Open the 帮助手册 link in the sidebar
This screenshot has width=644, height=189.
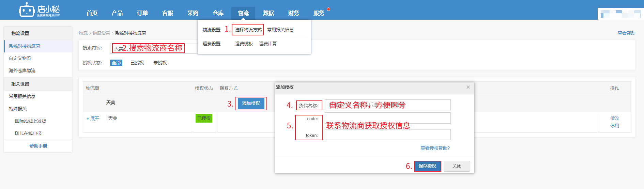coord(38,146)
